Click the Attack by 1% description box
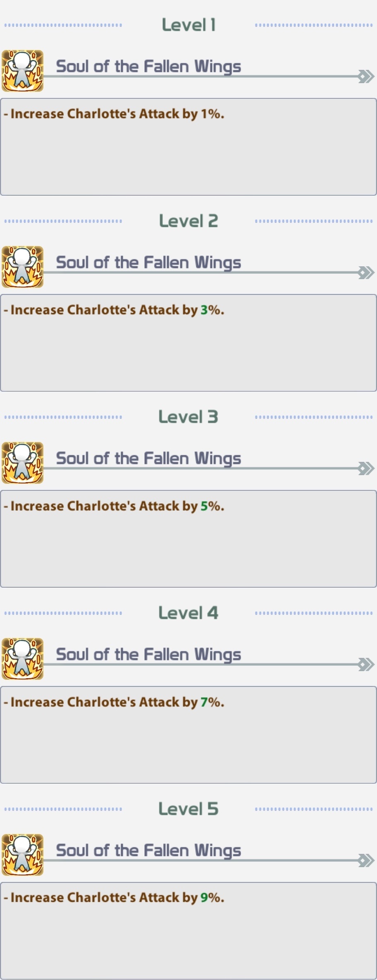The height and width of the screenshot is (980, 377). tap(188, 147)
